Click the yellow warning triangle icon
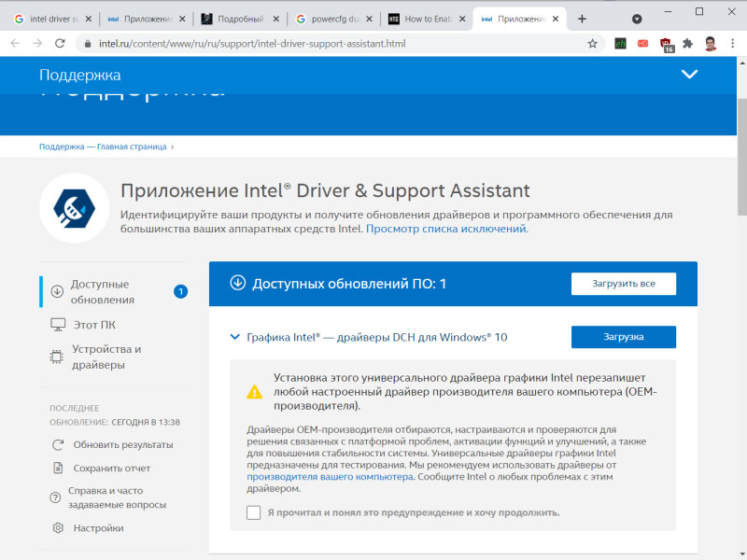Screen dimensions: 747x560 click(254, 392)
